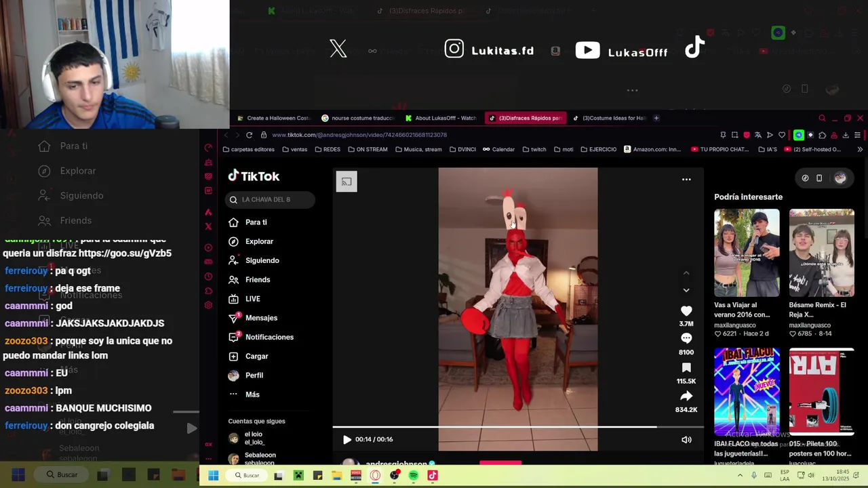Screen dimensions: 868x488
Task: Open IBAI FLACO suggested video thumbnail
Action: (747, 392)
